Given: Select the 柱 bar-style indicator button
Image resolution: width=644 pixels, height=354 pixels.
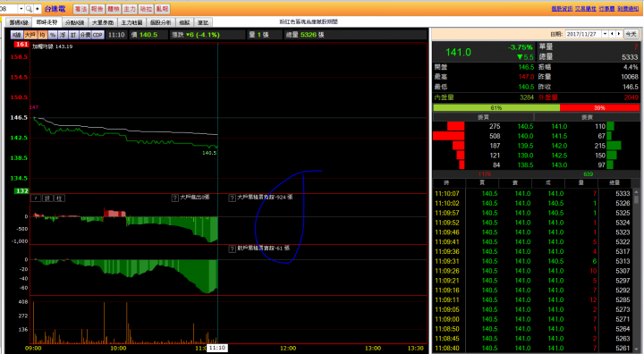Looking at the screenshot, I should 60,198.
